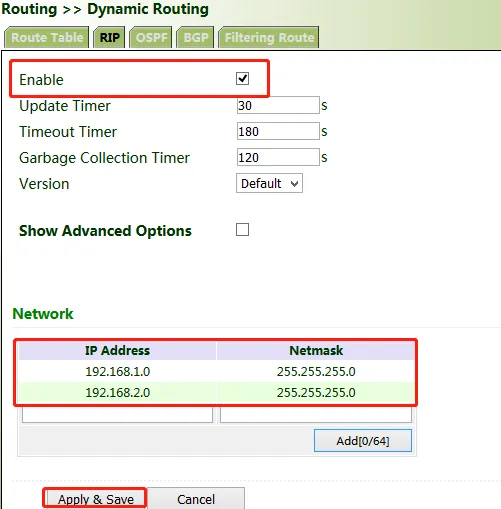The height and width of the screenshot is (509, 501).
Task: Go to Filtering Route tab
Action: 269,37
